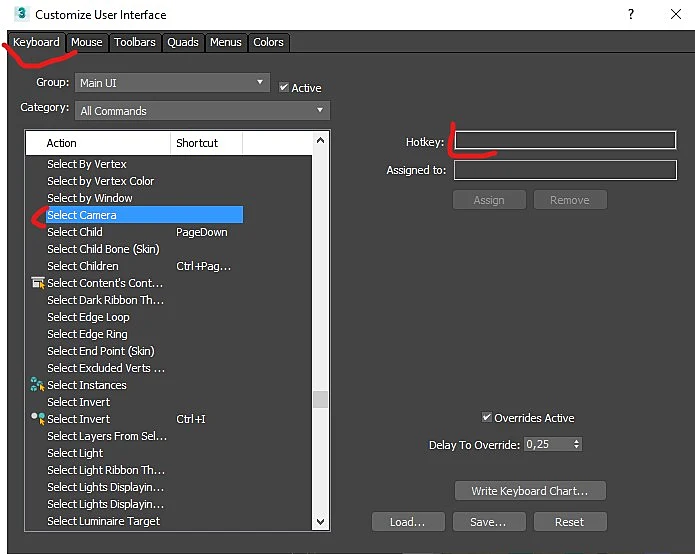This screenshot has height=554, width=695.
Task: Click the scroll down arrow of action list
Action: [320, 521]
